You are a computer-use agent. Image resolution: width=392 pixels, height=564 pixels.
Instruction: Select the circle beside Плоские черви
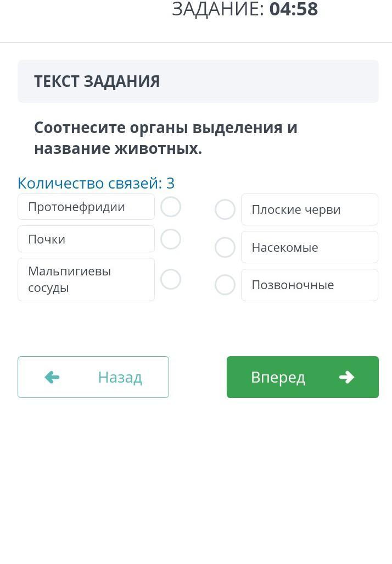pyautogui.click(x=225, y=209)
